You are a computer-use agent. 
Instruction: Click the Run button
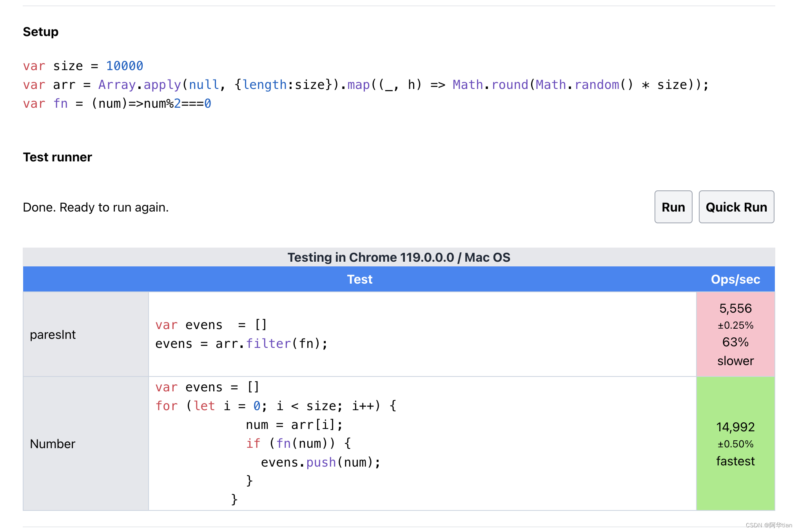(673, 207)
